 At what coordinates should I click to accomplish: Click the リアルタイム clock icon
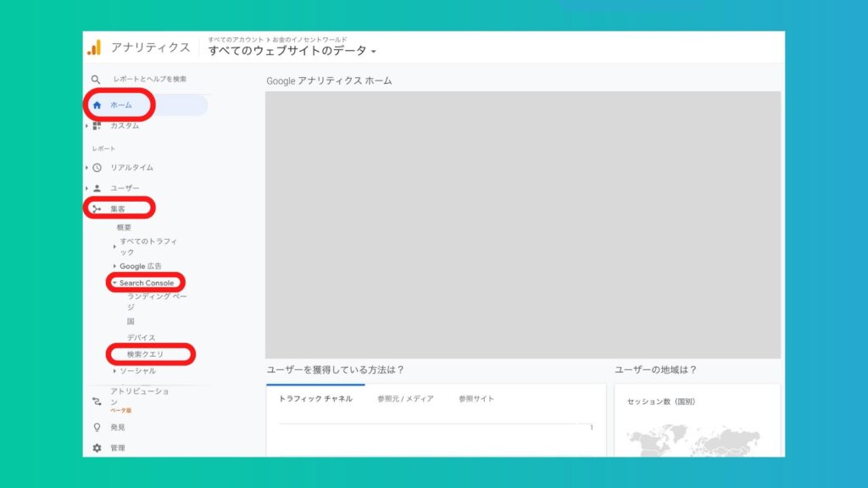[97, 167]
